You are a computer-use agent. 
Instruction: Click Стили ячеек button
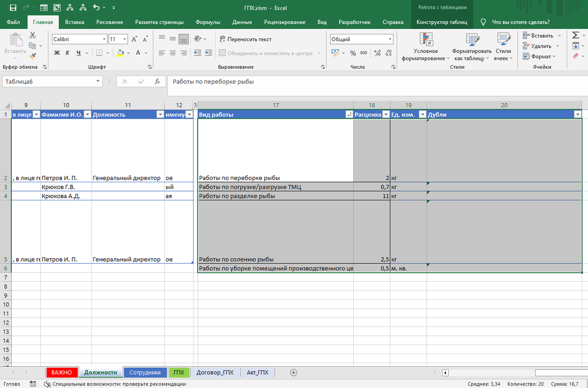coord(503,47)
